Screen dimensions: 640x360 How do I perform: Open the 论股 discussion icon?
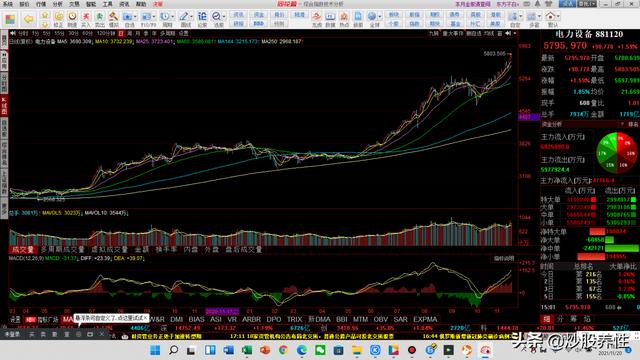[202, 16]
